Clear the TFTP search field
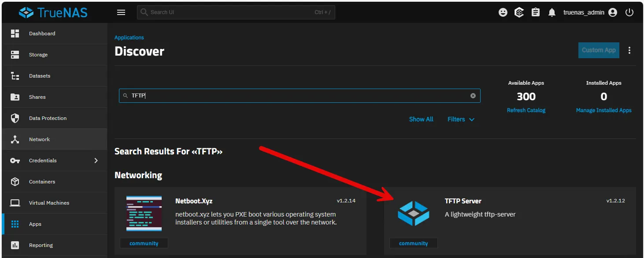Screen dimensions: 644x258 point(473,96)
